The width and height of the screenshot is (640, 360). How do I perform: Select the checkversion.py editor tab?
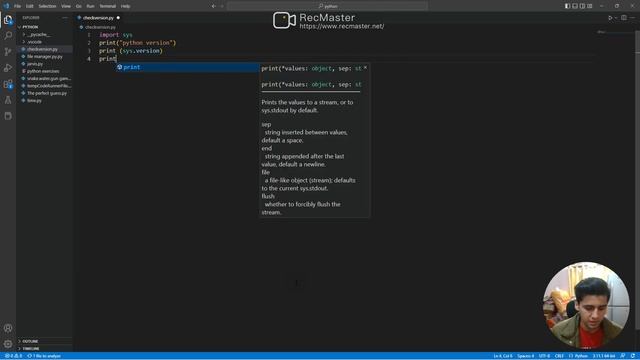[98, 18]
